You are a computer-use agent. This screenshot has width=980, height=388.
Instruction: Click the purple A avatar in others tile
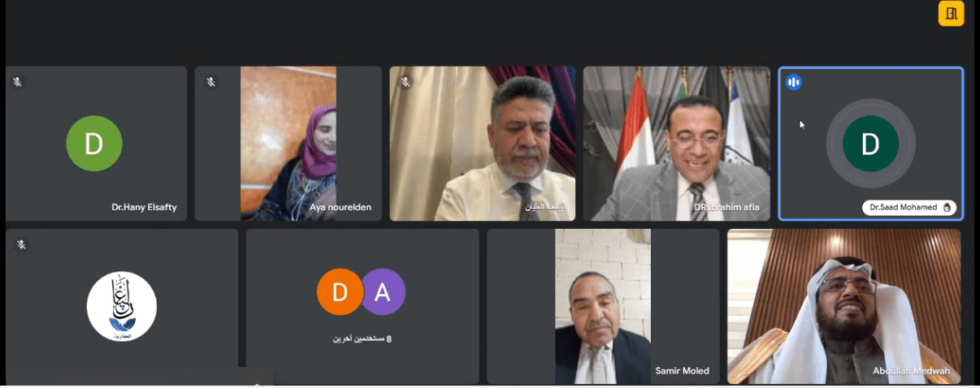point(382,291)
